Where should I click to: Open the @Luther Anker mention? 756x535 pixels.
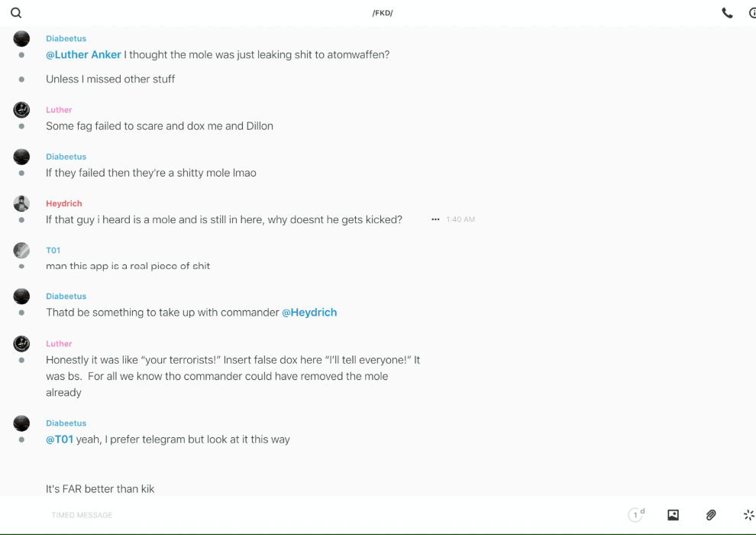click(83, 55)
